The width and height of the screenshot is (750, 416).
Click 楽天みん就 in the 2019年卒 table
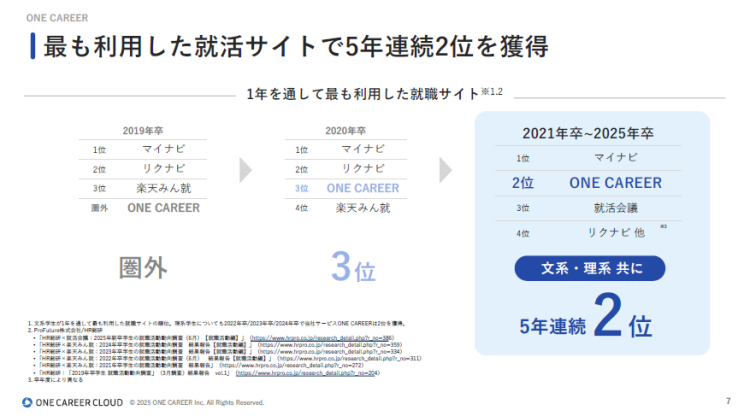tap(164, 188)
